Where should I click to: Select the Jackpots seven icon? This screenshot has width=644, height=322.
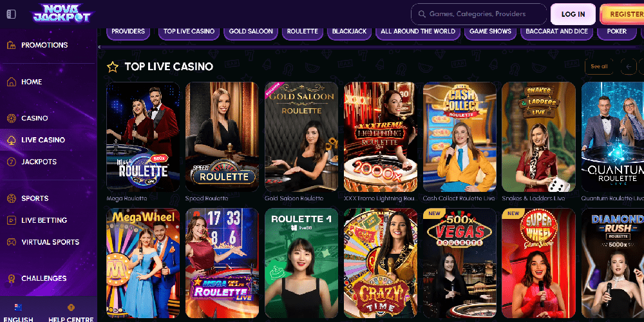click(x=12, y=162)
